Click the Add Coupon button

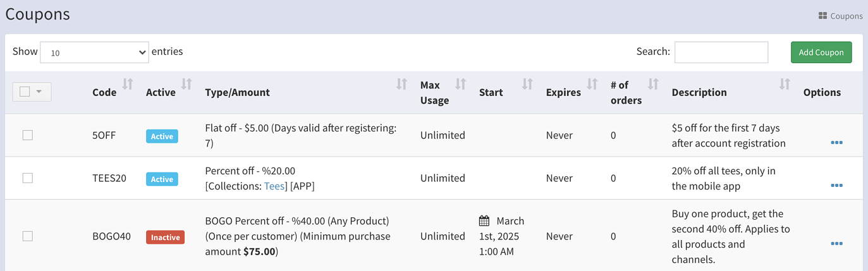[821, 52]
